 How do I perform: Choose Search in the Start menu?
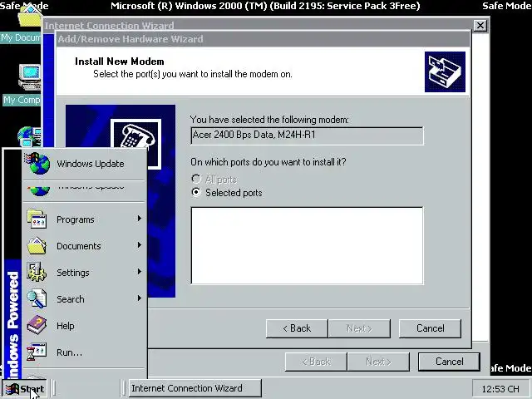pyautogui.click(x=84, y=299)
